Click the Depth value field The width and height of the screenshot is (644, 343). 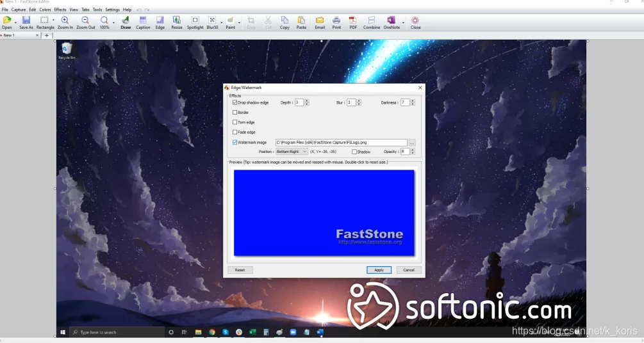click(299, 102)
